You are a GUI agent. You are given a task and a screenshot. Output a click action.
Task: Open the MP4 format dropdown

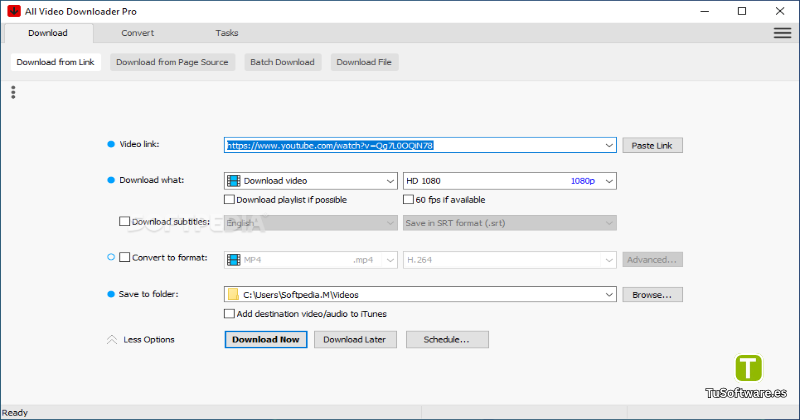tap(390, 260)
